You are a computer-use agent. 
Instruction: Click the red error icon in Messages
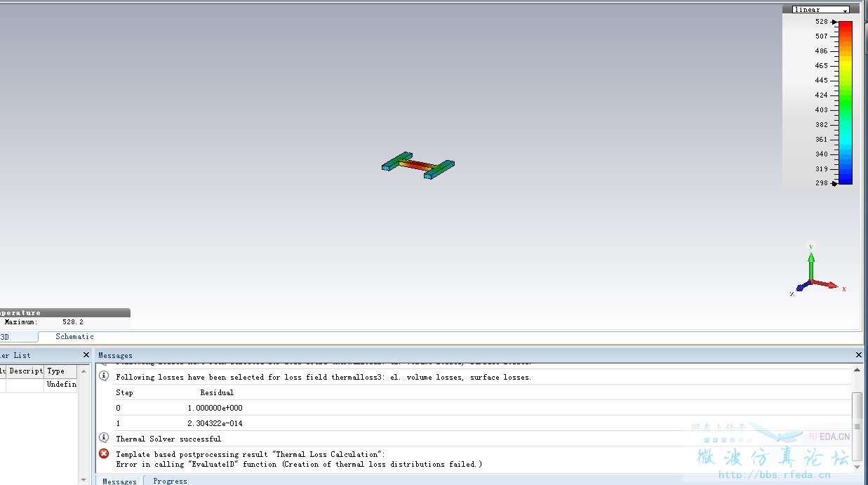click(x=104, y=454)
